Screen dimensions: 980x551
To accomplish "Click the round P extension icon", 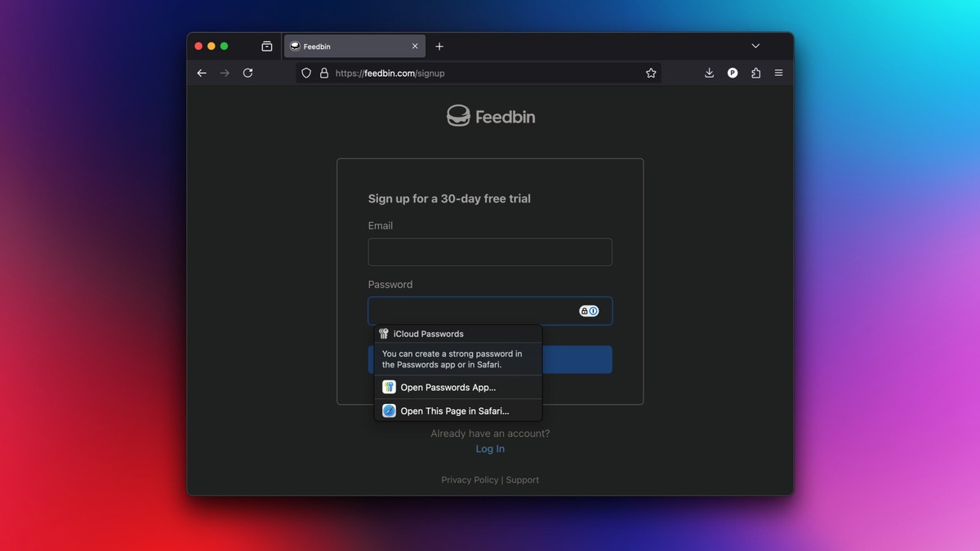I will click(733, 73).
